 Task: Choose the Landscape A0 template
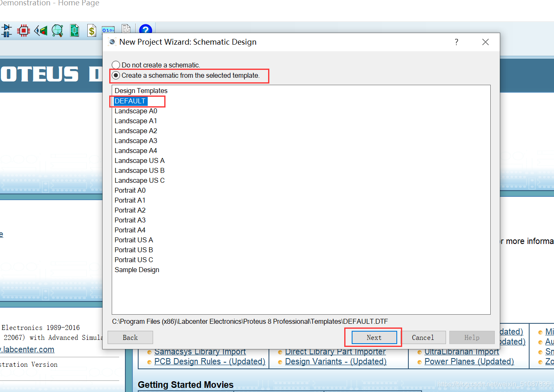tap(136, 111)
